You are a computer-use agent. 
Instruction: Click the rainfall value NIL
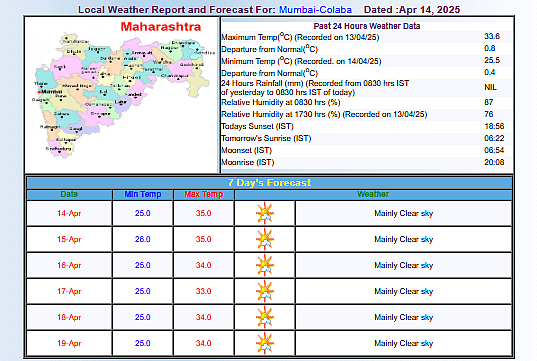click(x=490, y=87)
